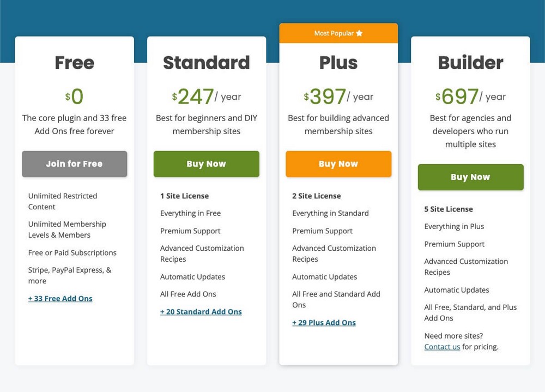The height and width of the screenshot is (392, 545).
Task: Select the Builder plan title
Action: tap(470, 63)
